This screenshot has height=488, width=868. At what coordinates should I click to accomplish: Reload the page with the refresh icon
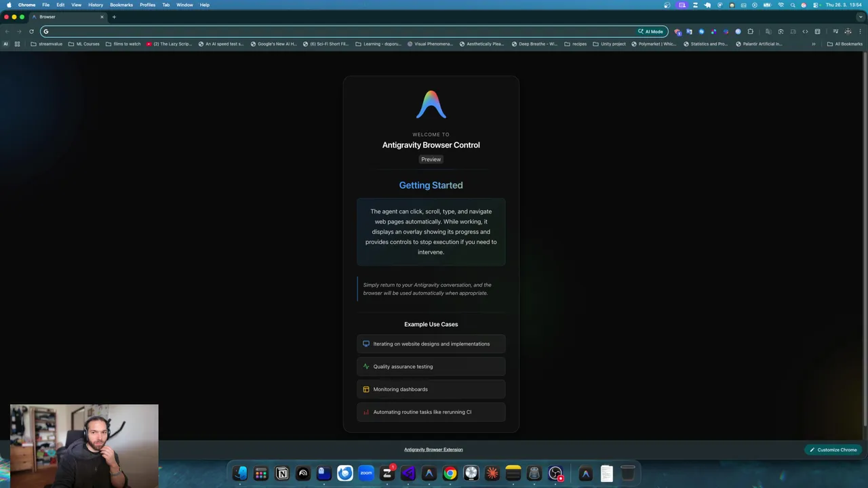[x=31, y=31]
